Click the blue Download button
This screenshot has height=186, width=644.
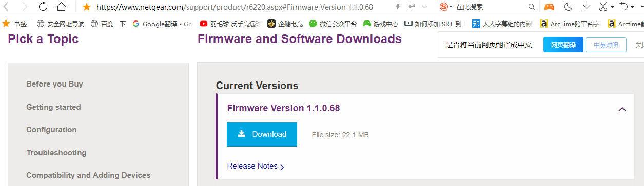(x=262, y=134)
